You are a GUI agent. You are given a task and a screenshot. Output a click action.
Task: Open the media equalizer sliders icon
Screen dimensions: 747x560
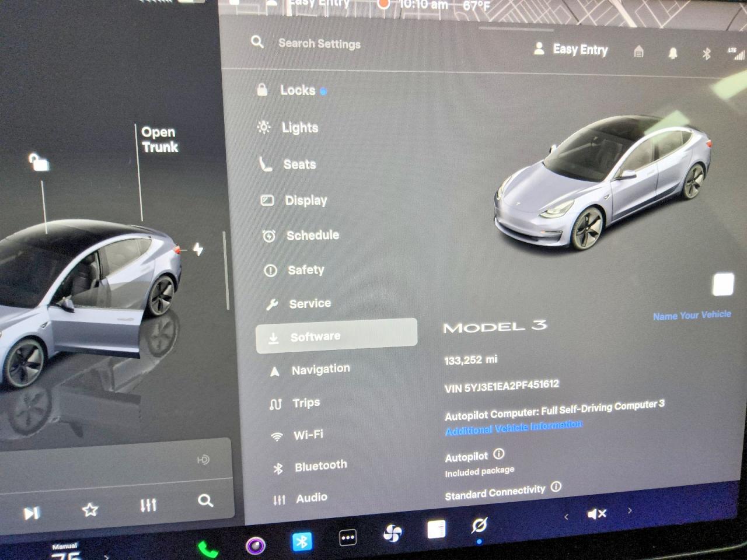click(148, 505)
